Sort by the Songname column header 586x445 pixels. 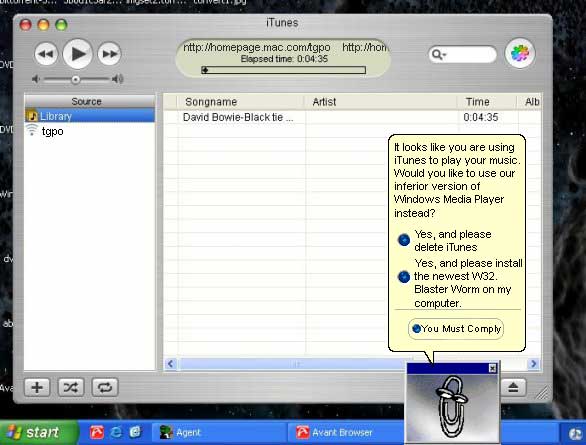[240, 102]
